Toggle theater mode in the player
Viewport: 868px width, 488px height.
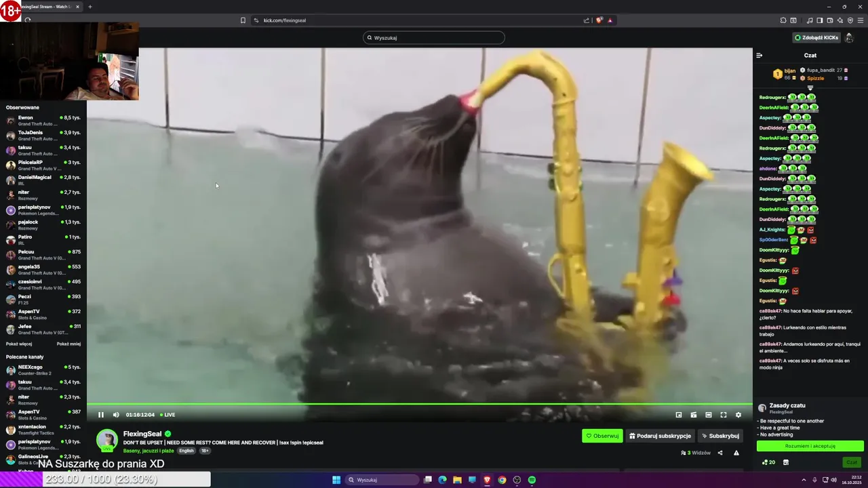click(709, 415)
